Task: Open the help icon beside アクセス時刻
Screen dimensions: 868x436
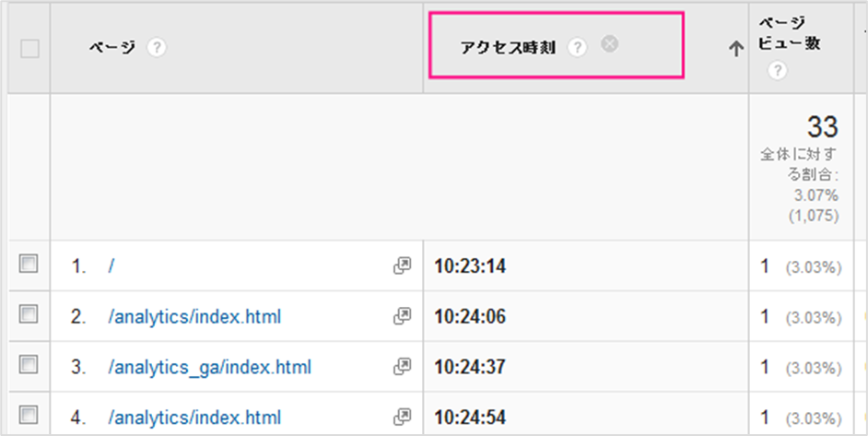Action: (578, 48)
